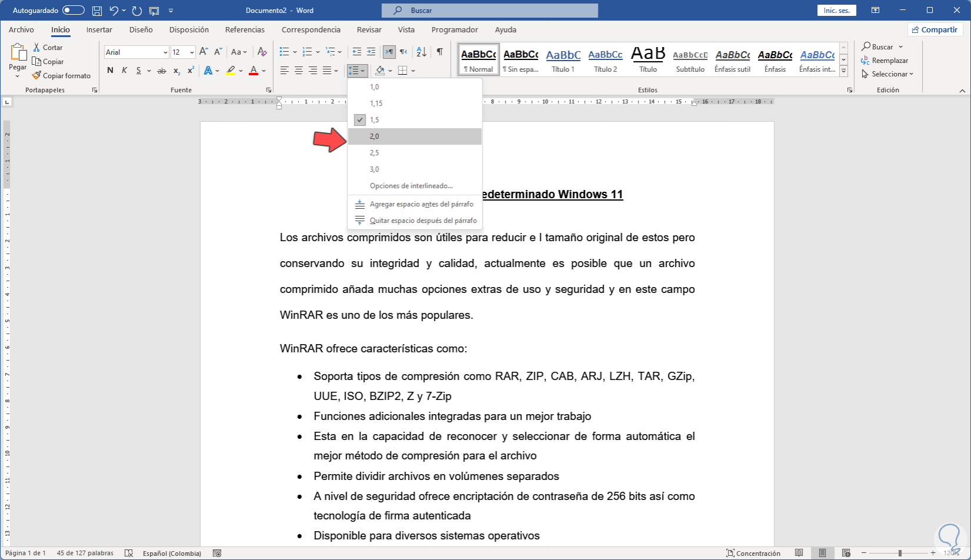Toggle Autoguardado switch
The image size is (971, 560).
pyautogui.click(x=74, y=11)
